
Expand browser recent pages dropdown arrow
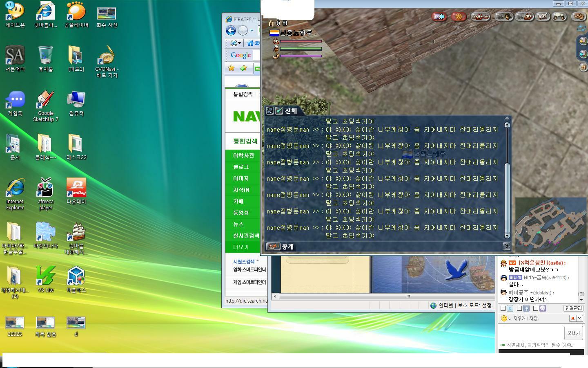click(252, 31)
